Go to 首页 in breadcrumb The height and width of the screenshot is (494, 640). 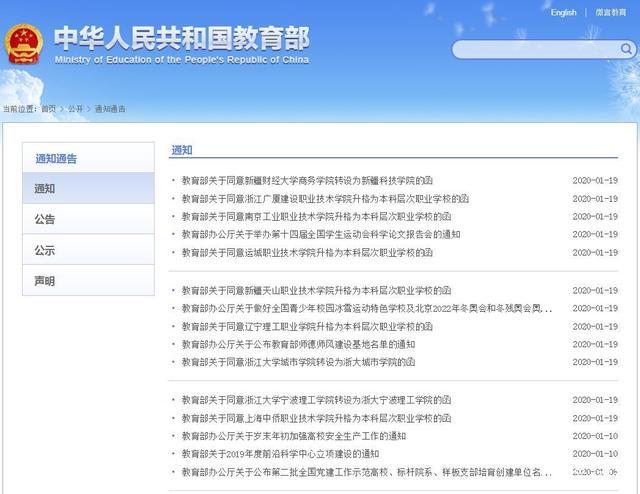pos(49,109)
